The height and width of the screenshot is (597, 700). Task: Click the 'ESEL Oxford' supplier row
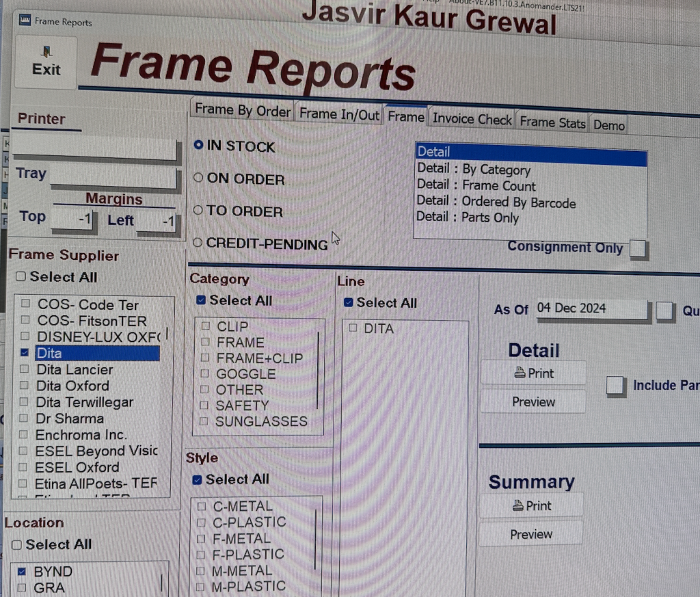coord(77,467)
